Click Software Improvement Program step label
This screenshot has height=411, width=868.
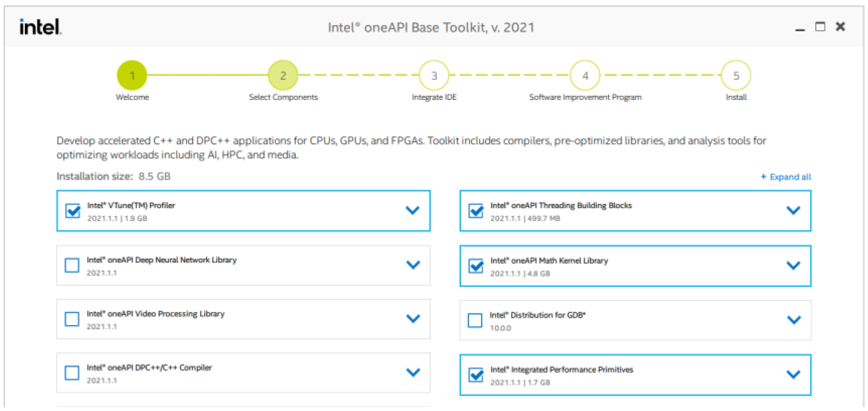(585, 97)
